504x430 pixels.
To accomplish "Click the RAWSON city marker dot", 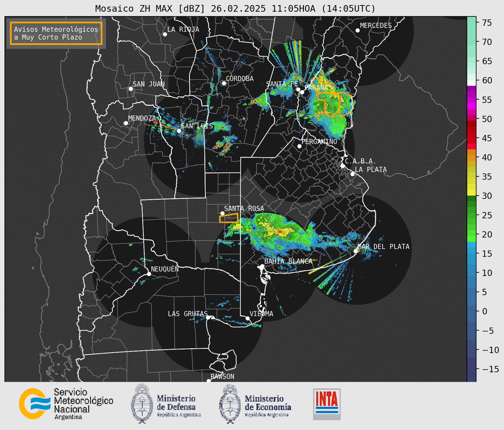I will pyautogui.click(x=209, y=381).
